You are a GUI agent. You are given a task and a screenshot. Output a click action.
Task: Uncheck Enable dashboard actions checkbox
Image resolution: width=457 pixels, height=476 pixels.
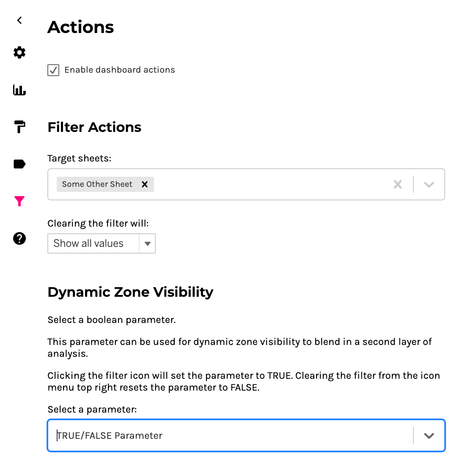53,70
